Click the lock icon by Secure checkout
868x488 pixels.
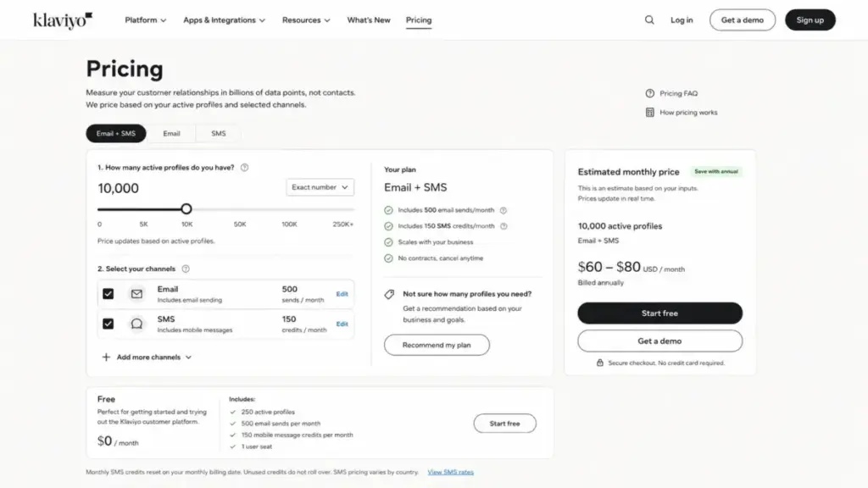(599, 363)
